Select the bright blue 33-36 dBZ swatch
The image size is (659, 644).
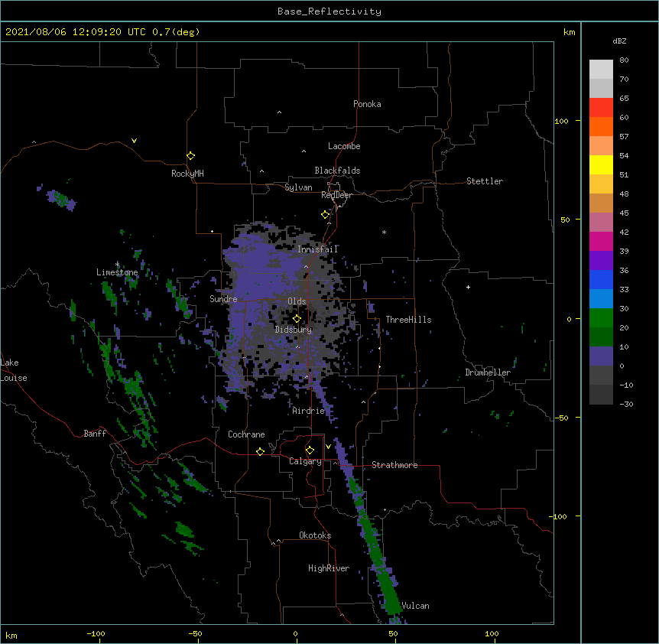601,280
